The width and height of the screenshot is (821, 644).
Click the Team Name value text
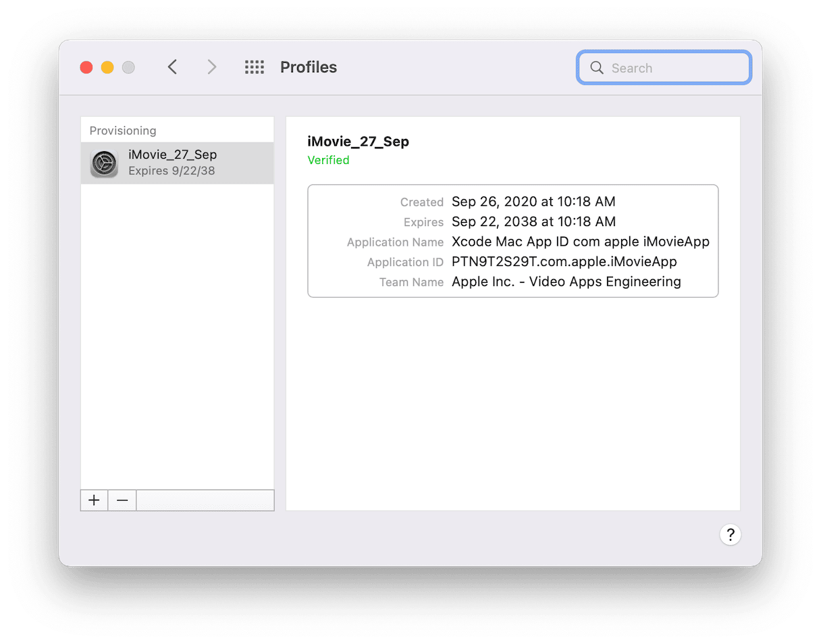pyautogui.click(x=566, y=281)
